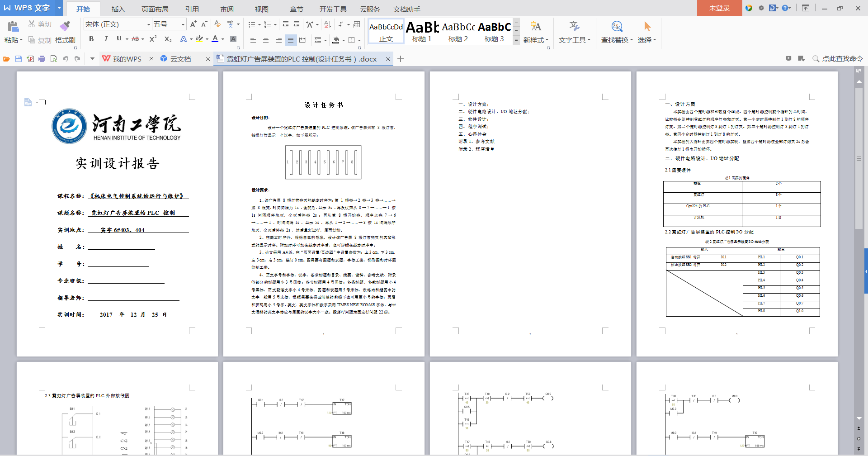868x456 pixels.
Task: Click the sort icon in the ribbon
Action: click(x=328, y=24)
